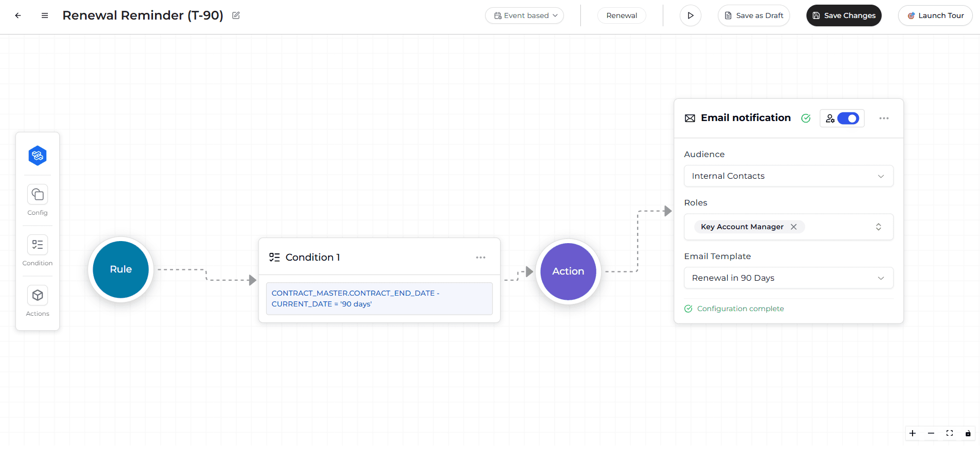Open Email notification more options menu
This screenshot has height=460, width=980.
(884, 118)
